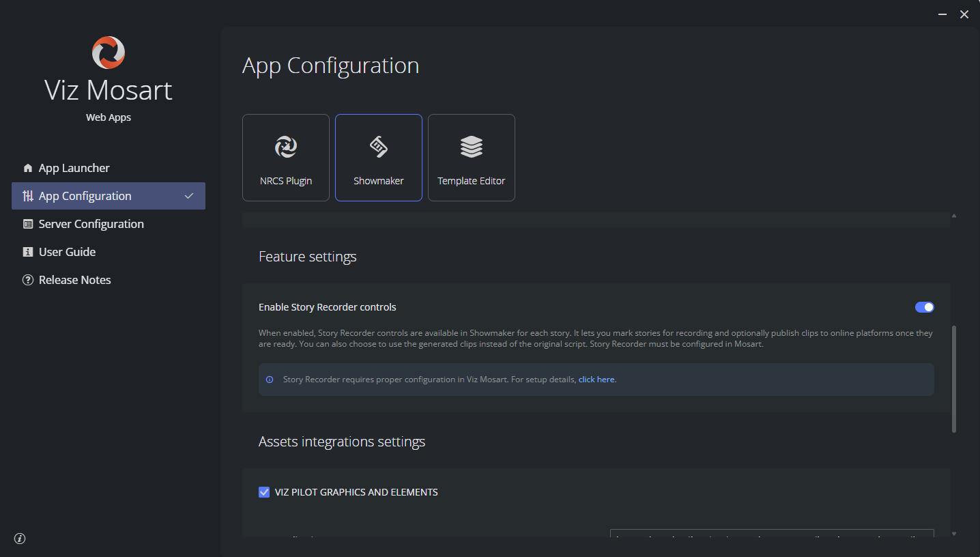Click the server icon beside Server Configuration
The height and width of the screenshot is (557, 980).
click(28, 224)
